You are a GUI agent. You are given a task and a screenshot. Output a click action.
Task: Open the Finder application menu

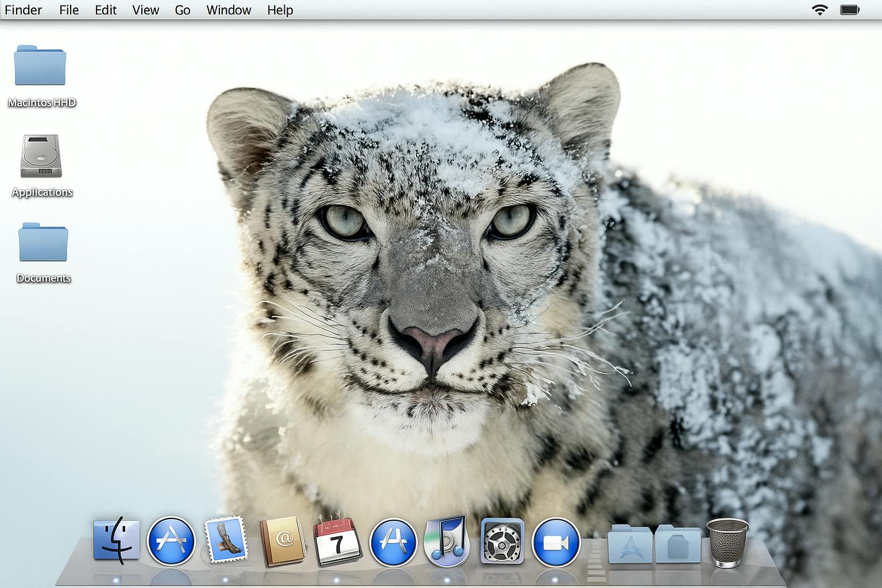pos(23,10)
